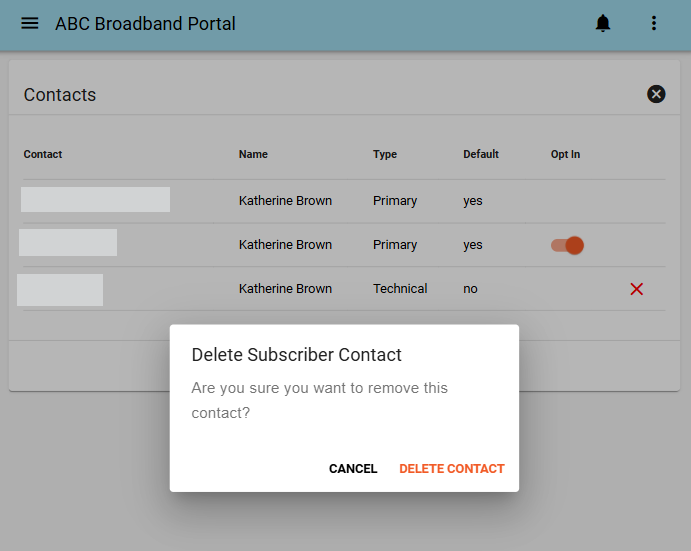Select Katherine Brown in the Technical row

[x=285, y=289]
